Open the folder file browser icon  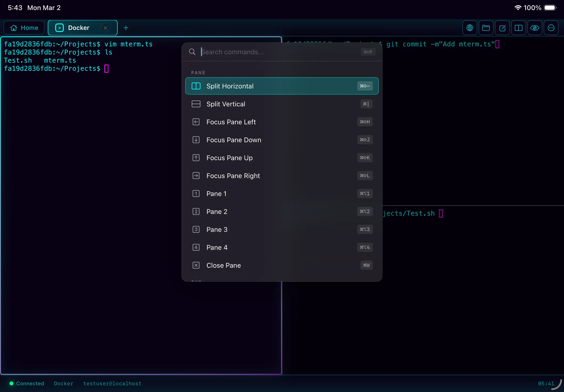pyautogui.click(x=486, y=28)
